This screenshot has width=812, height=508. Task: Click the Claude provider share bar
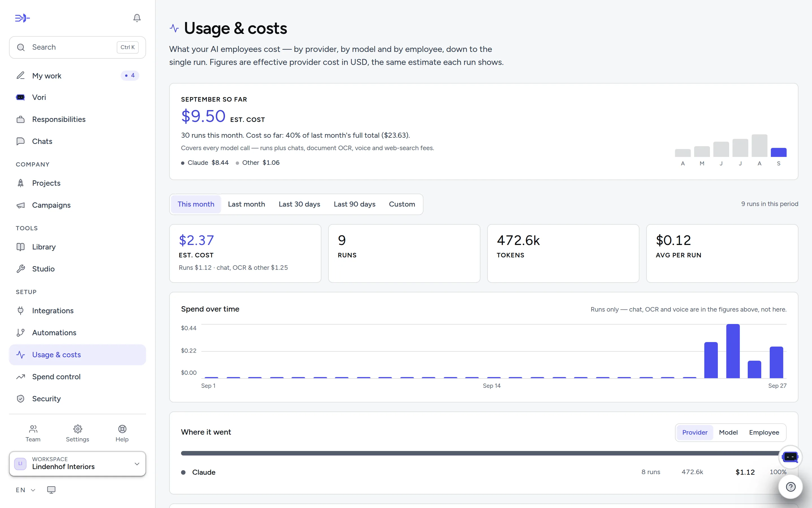click(x=484, y=453)
